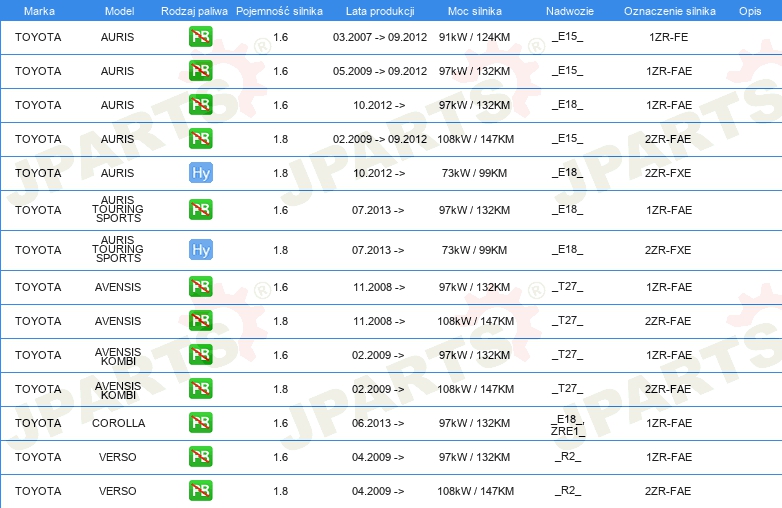Screen dimensions: 782x508
Task: Select date range 02.2009 -> 09.2012
Action: [x=380, y=139]
